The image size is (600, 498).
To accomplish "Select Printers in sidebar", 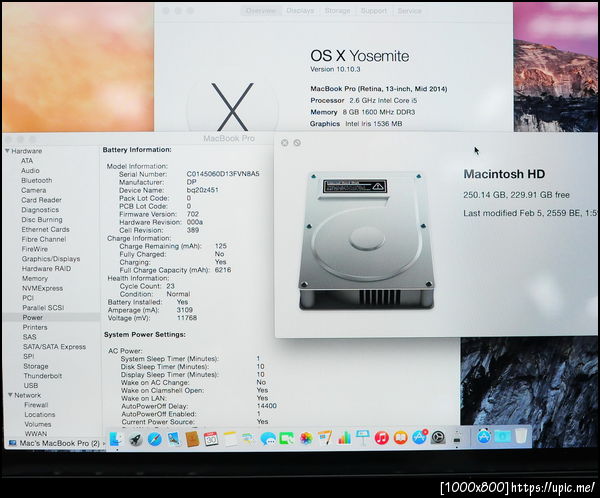I will 35,327.
